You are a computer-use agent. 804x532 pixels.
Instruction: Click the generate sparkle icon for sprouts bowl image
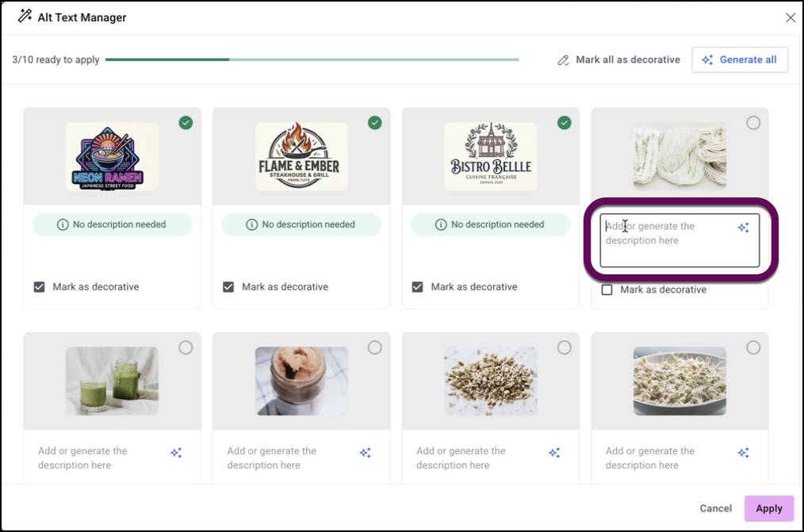pos(743,453)
